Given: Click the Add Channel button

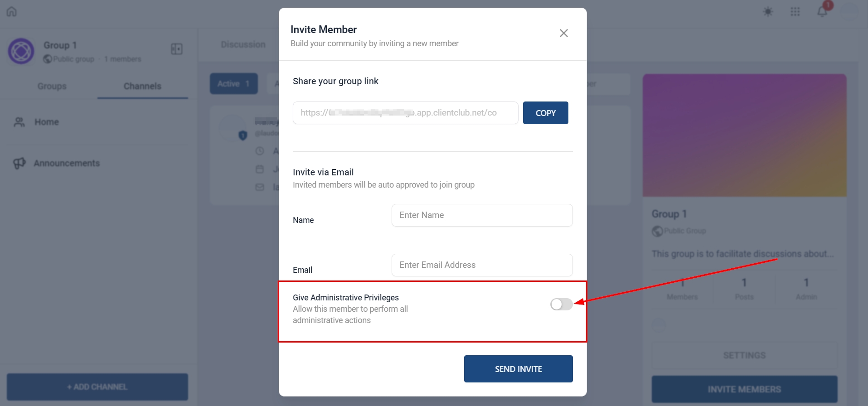Looking at the screenshot, I should [97, 387].
